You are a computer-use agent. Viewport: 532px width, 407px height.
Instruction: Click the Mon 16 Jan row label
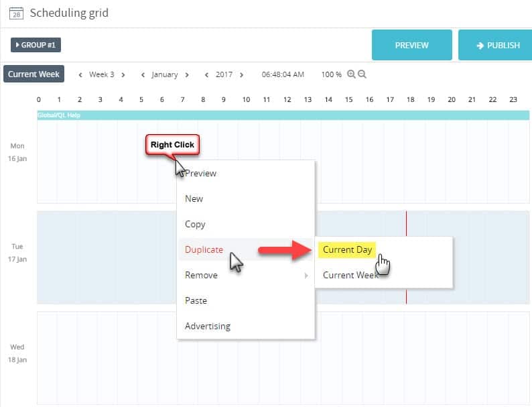tap(17, 152)
